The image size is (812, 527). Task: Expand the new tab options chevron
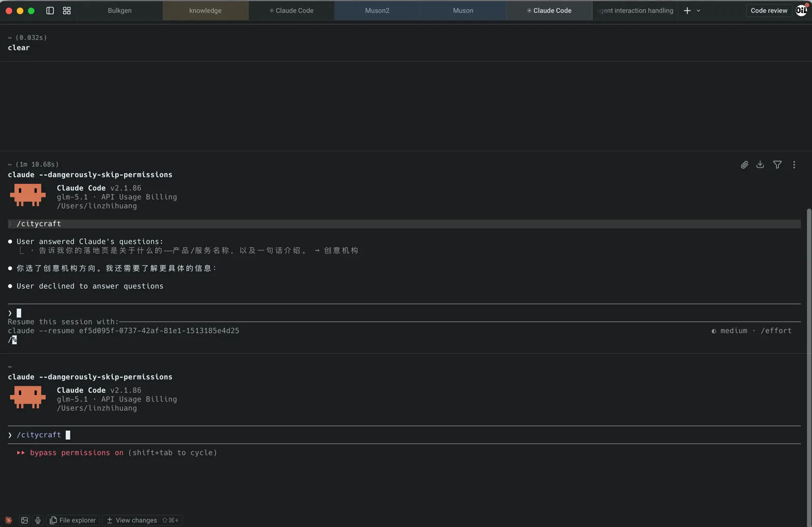click(x=698, y=10)
